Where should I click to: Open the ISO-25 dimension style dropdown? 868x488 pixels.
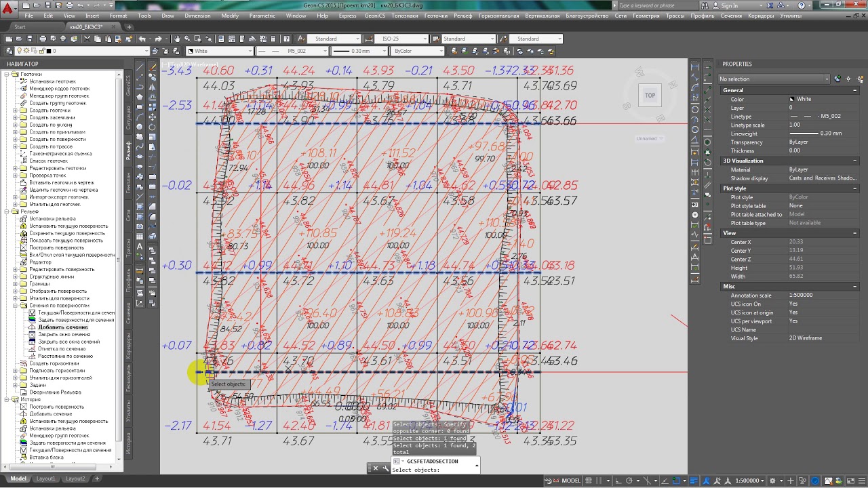401,39
